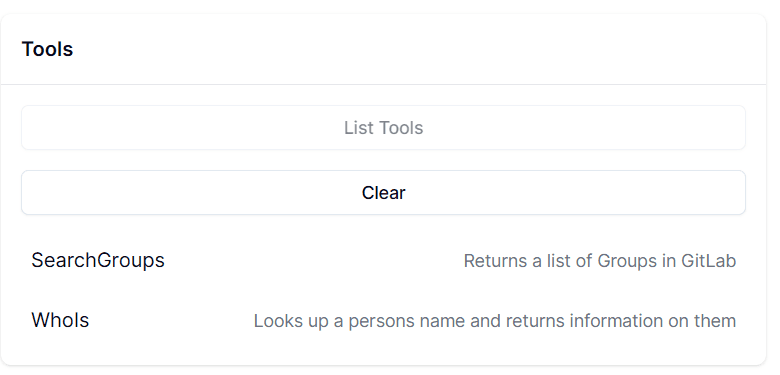Click the List Tools button
The image size is (780, 375).
tap(383, 127)
